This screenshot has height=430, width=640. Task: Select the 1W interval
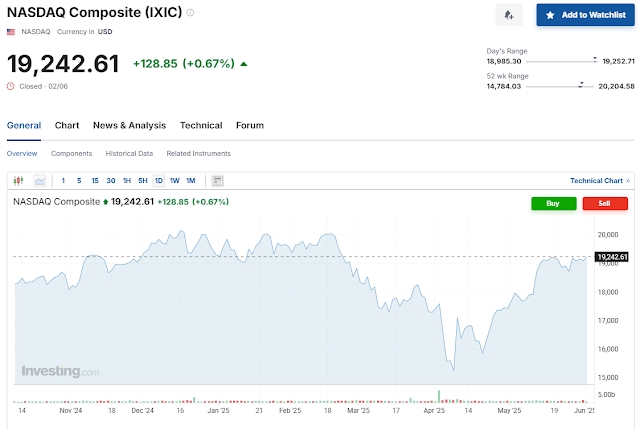click(175, 181)
